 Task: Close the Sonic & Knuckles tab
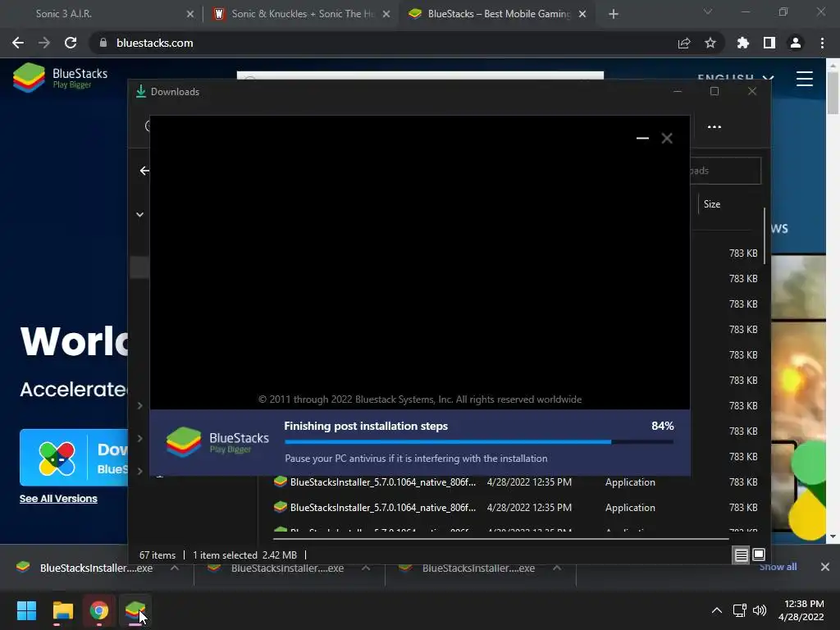tap(386, 14)
